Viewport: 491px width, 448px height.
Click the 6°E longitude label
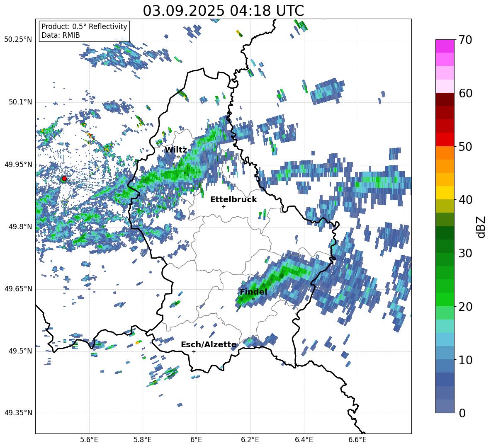(x=196, y=440)
